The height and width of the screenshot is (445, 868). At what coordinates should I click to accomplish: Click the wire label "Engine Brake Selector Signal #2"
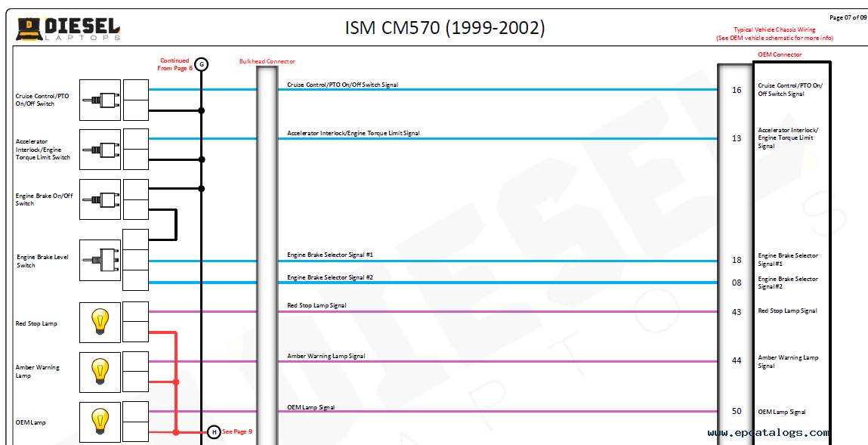click(x=330, y=277)
